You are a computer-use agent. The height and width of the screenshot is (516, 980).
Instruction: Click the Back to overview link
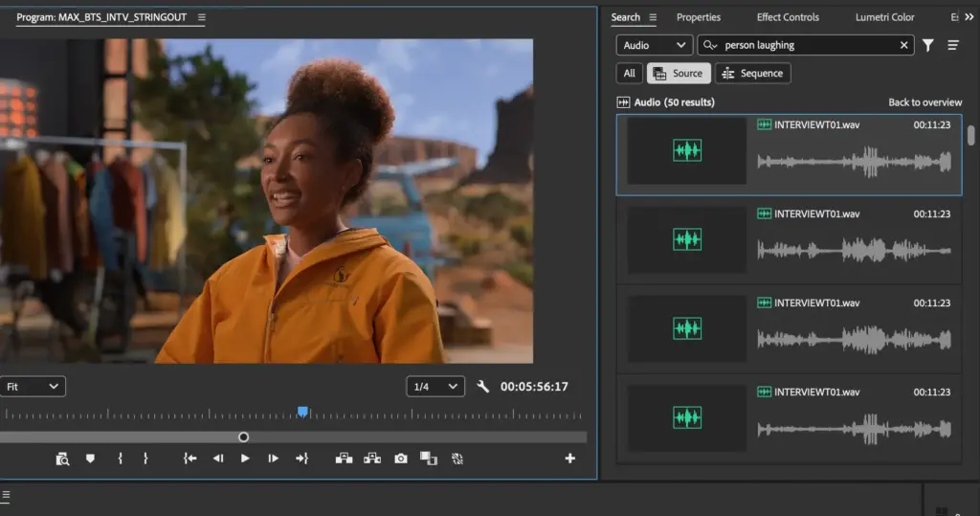(924, 102)
